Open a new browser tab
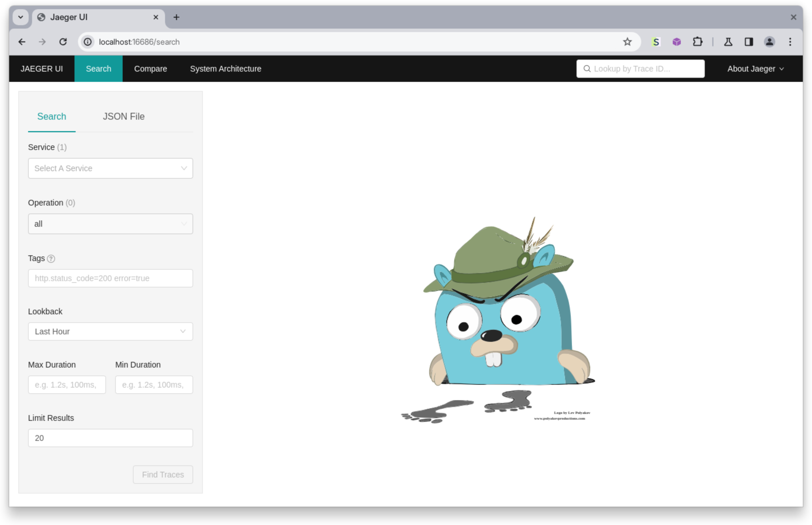 (x=176, y=17)
